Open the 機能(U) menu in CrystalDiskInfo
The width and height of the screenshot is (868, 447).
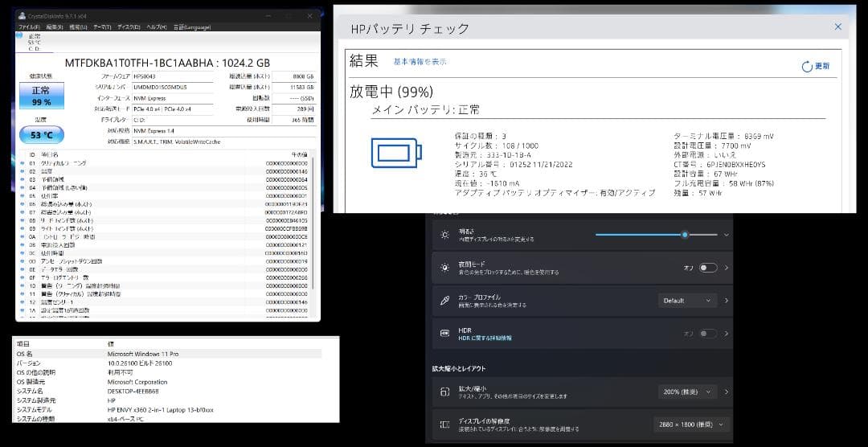pos(78,27)
